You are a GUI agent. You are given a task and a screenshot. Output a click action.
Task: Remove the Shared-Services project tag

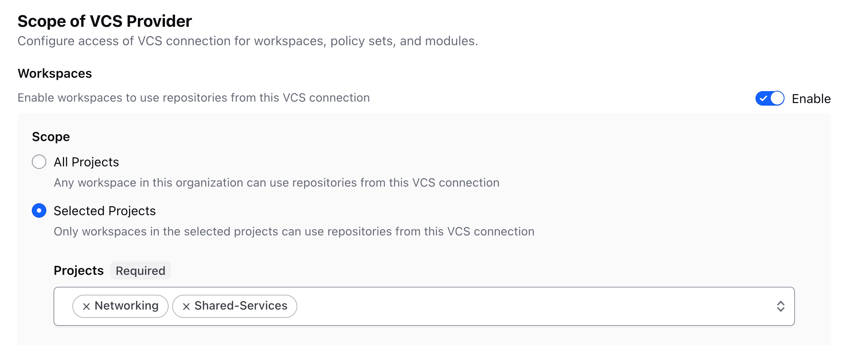coord(186,307)
